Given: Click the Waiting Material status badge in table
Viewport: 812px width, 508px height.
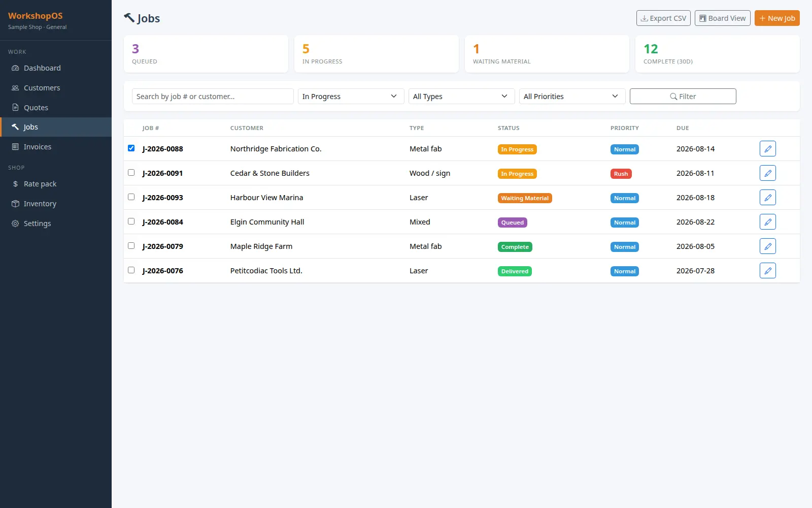Looking at the screenshot, I should click(x=525, y=198).
